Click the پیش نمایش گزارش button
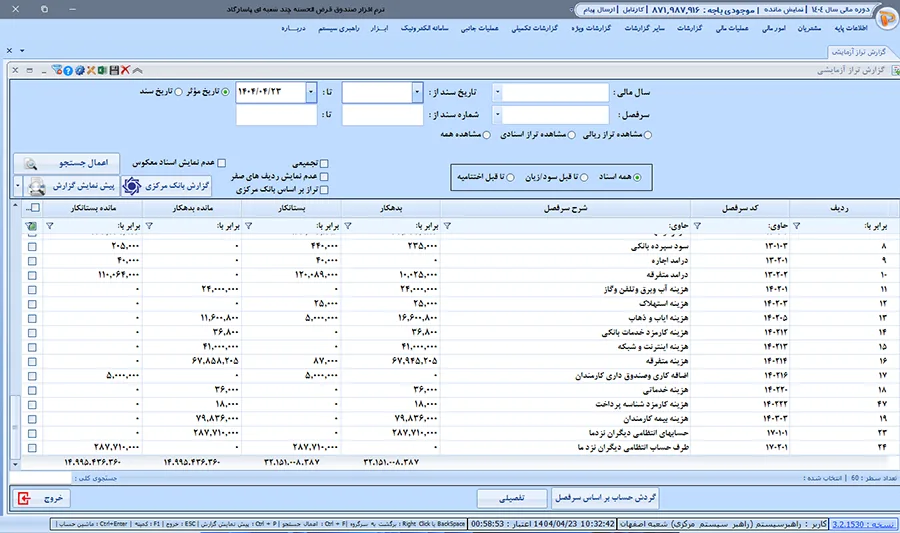 [71, 186]
